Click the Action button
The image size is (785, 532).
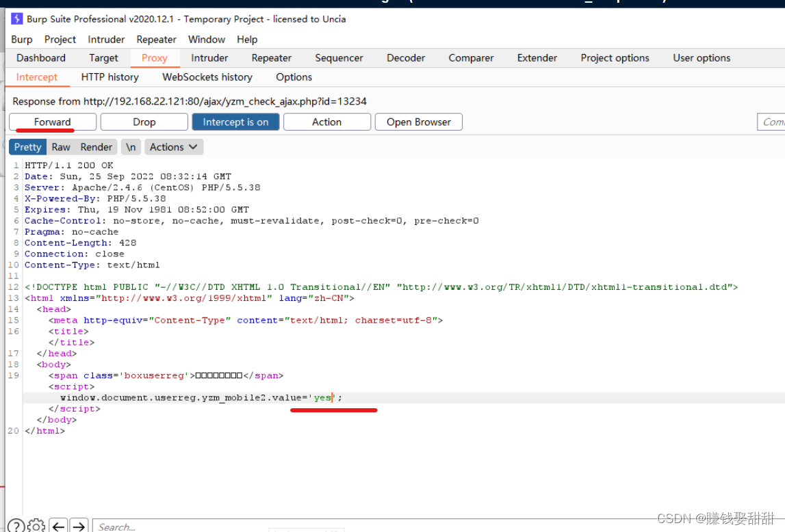(327, 122)
